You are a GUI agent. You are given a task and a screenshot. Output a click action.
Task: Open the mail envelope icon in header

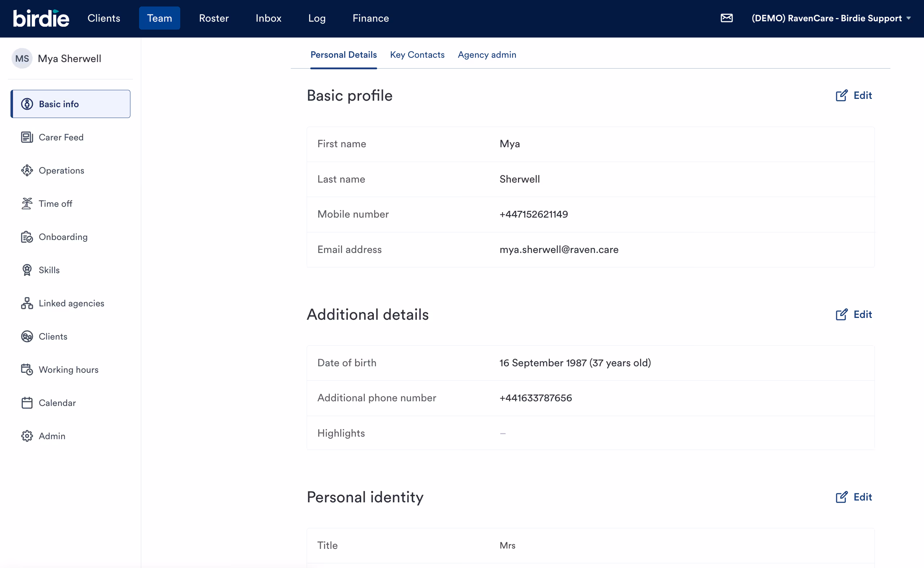pos(726,18)
